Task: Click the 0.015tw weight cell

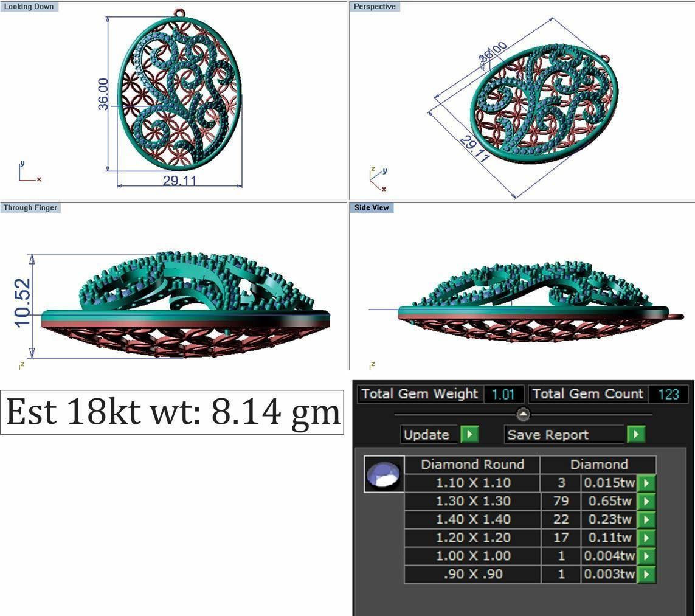Action: tap(609, 483)
